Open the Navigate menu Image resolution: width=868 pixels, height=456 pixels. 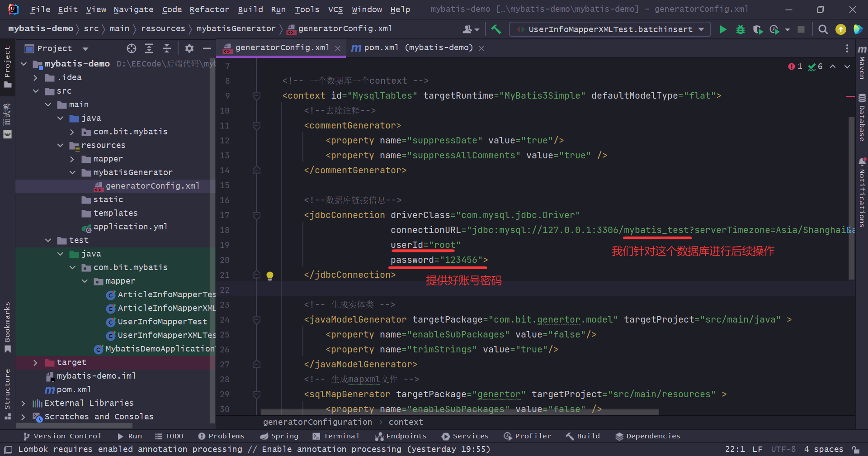click(133, 9)
